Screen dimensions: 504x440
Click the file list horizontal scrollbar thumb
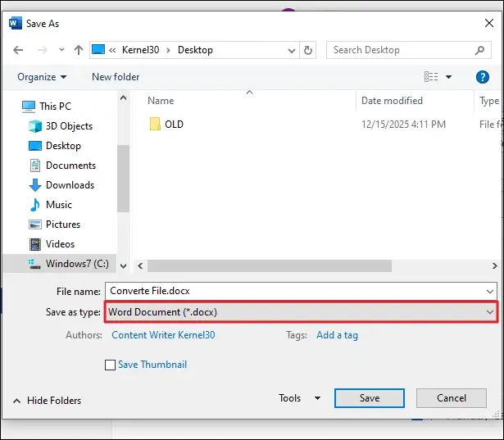click(270, 265)
